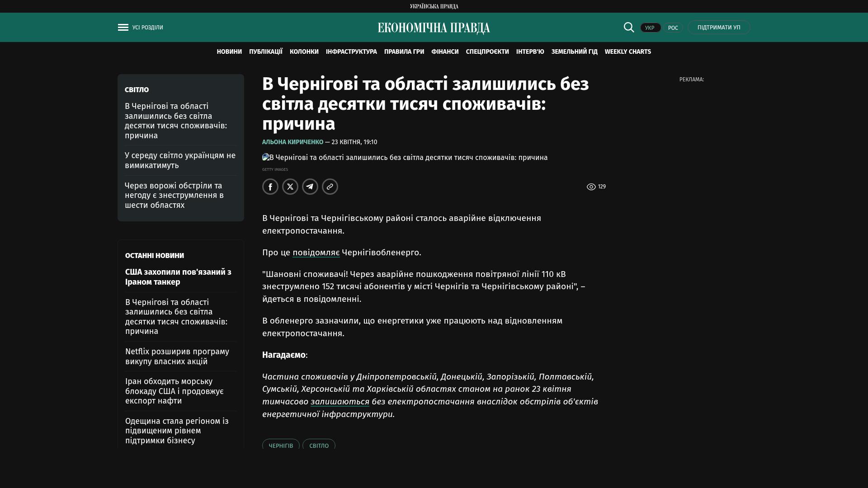
Task: Open the hamburger menu icon
Action: coord(123,28)
